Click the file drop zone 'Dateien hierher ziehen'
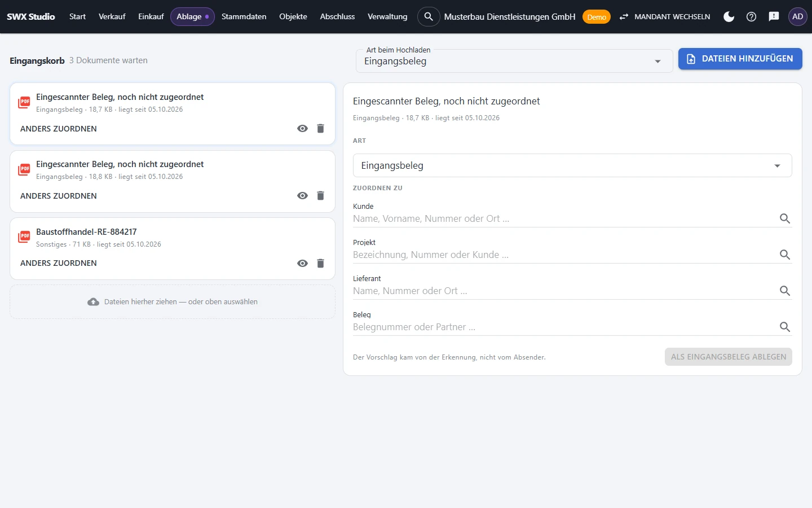The image size is (812, 508). 173,302
